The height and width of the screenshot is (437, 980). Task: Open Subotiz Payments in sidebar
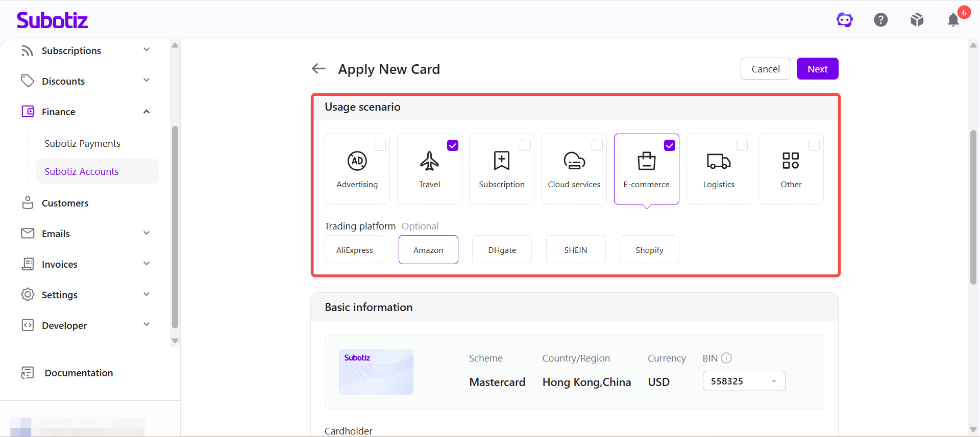tap(82, 143)
